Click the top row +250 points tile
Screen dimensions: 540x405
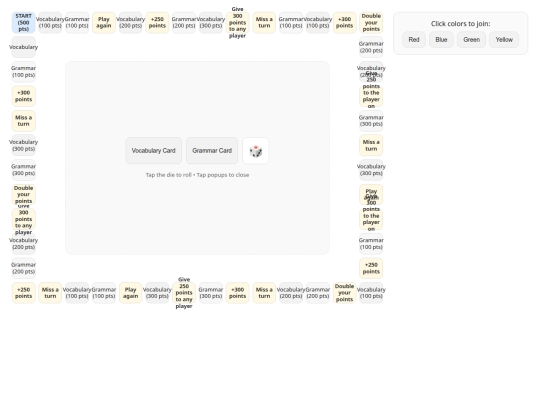(x=157, y=23)
